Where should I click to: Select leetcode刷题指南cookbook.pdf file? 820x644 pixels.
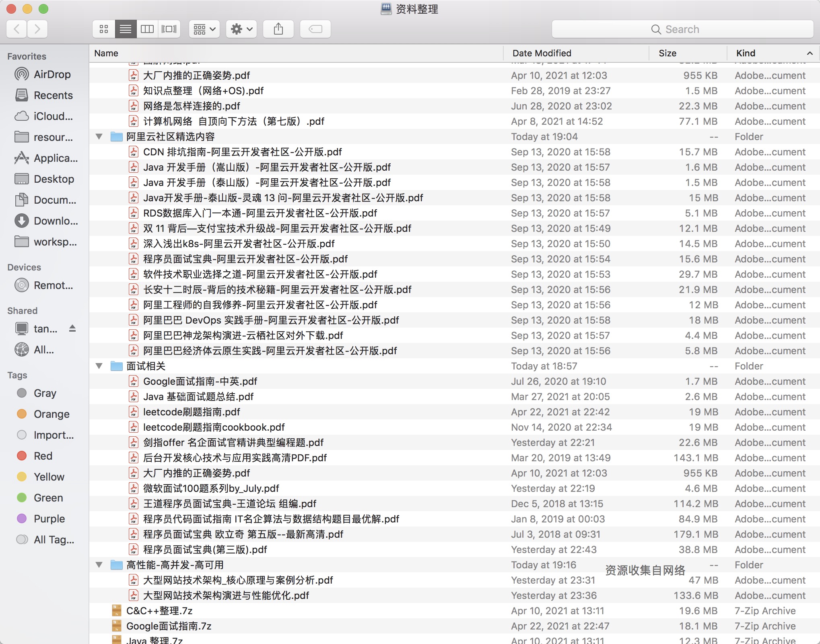tap(214, 427)
